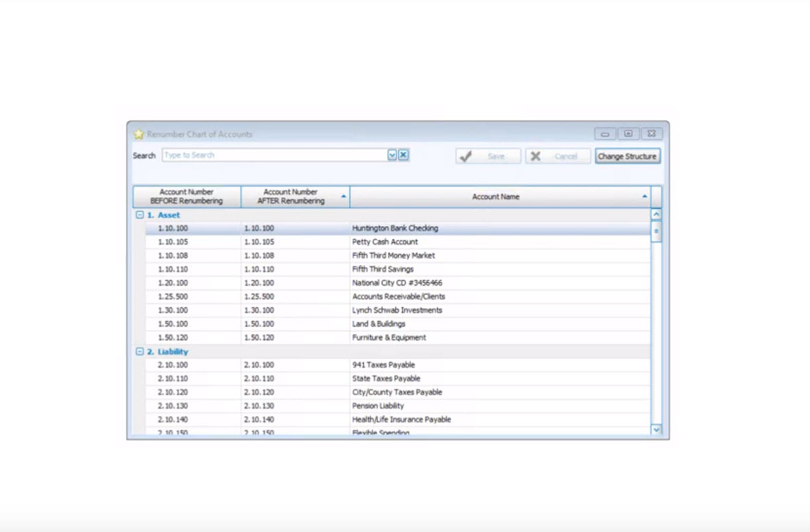Collapse the 1. Asset group
This screenshot has height=532, width=810.
click(139, 214)
